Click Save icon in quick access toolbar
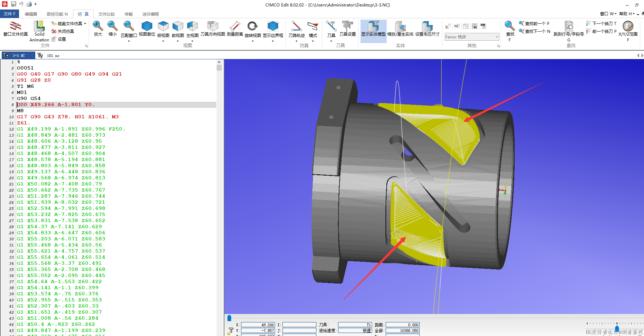The width and height of the screenshot is (644, 336). (x=14, y=4)
